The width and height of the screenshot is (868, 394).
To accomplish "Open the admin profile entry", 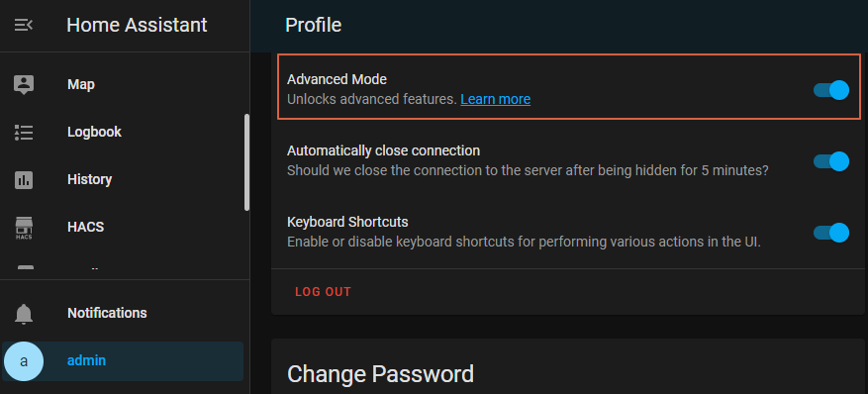I will point(123,361).
